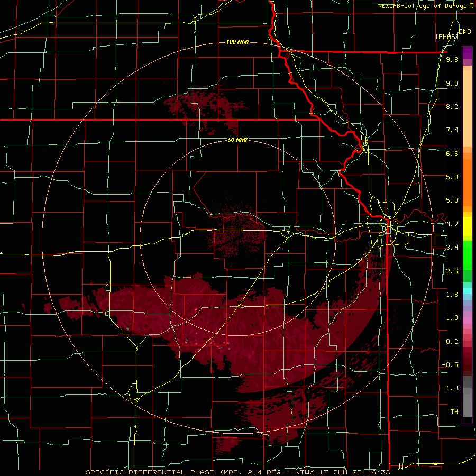This screenshot has height=476, width=476.
Task: Click the 9.8 value on the scale
Action: [452, 59]
